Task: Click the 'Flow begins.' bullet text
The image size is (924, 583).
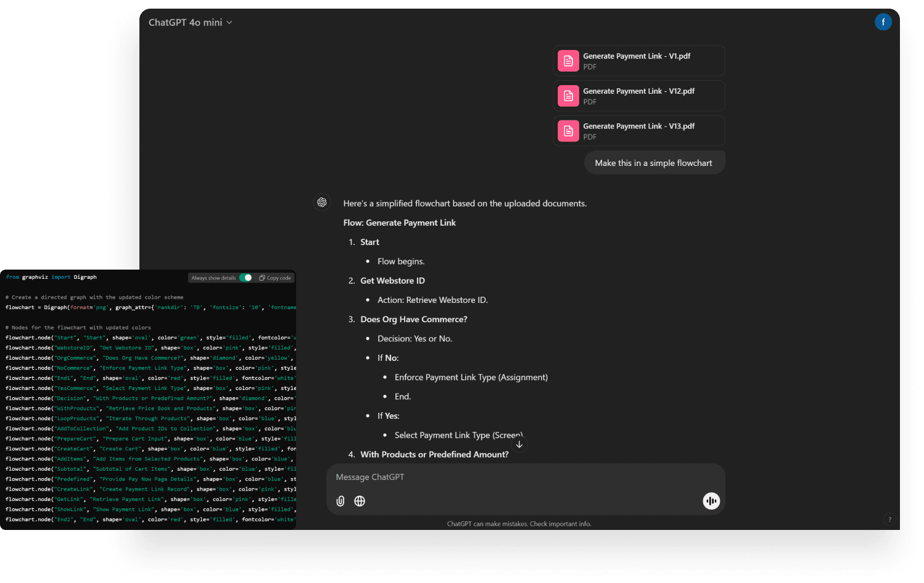Action: (x=401, y=262)
